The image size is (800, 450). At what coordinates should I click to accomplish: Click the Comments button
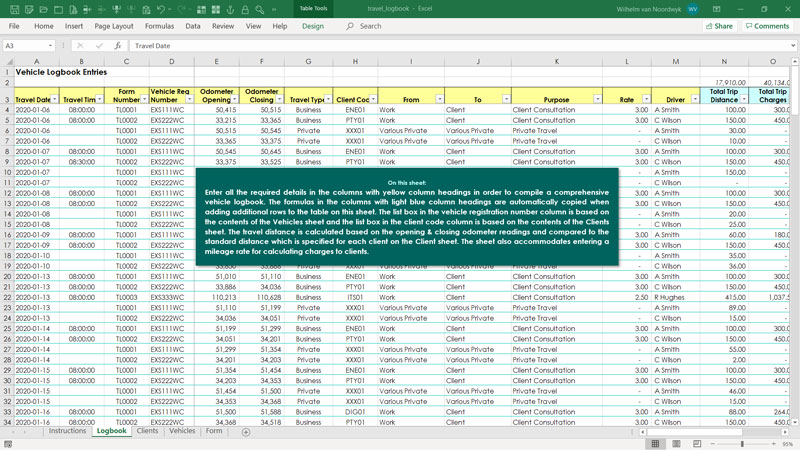[x=767, y=26]
